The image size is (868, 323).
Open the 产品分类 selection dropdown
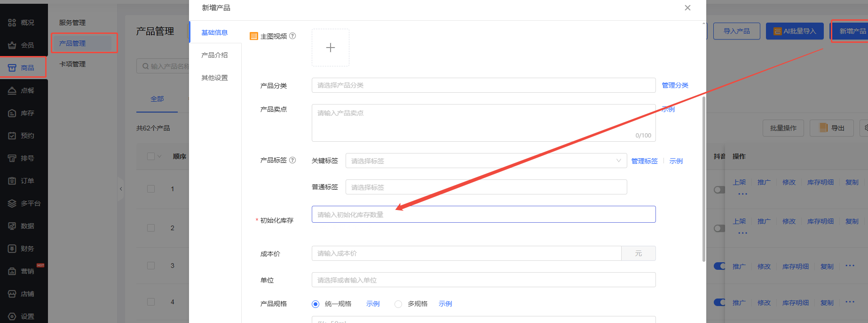tap(483, 85)
